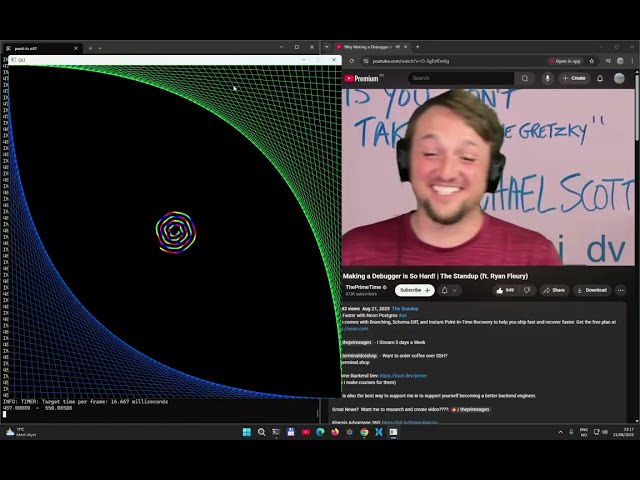The image size is (640, 480).
Task: Click taskbar microphone tray icon
Action: pos(571,432)
